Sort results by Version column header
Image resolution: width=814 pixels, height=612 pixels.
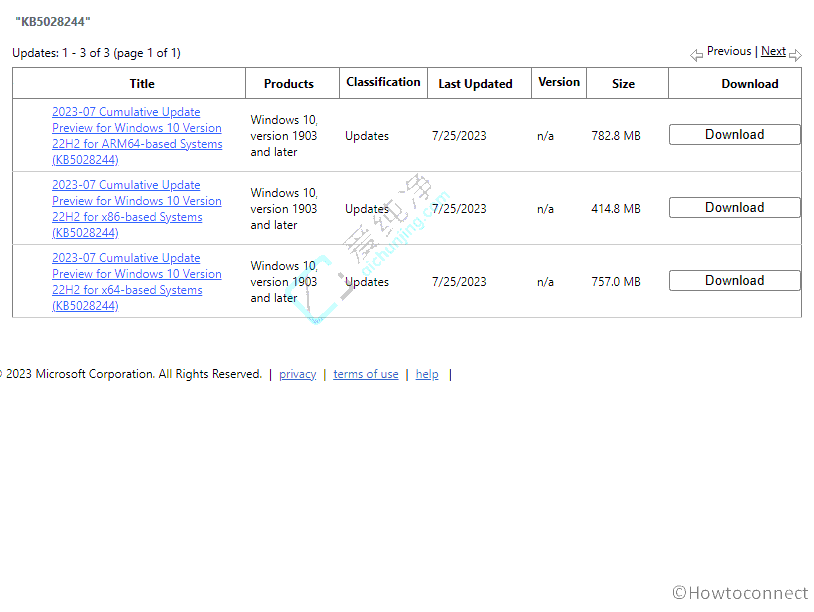pos(559,82)
